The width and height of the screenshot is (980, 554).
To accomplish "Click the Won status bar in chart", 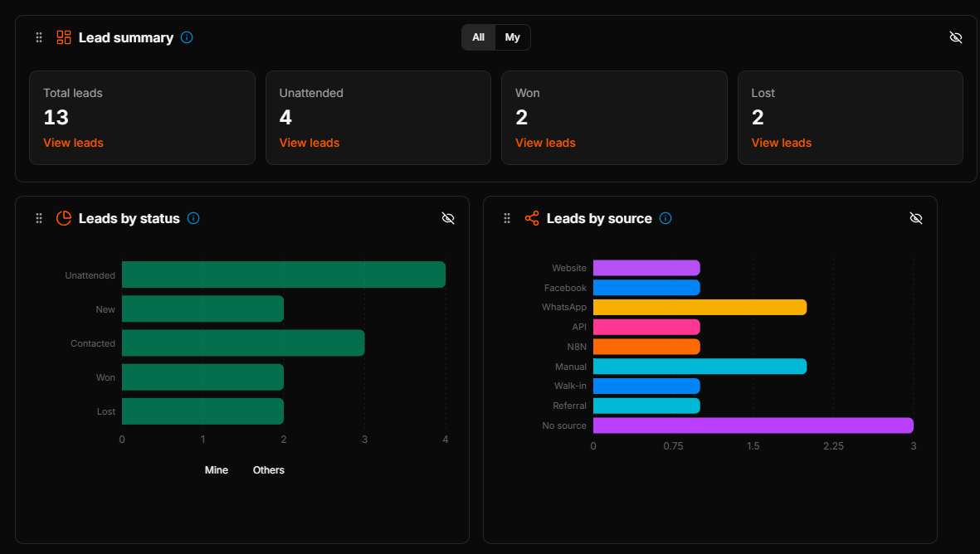I will (x=202, y=377).
